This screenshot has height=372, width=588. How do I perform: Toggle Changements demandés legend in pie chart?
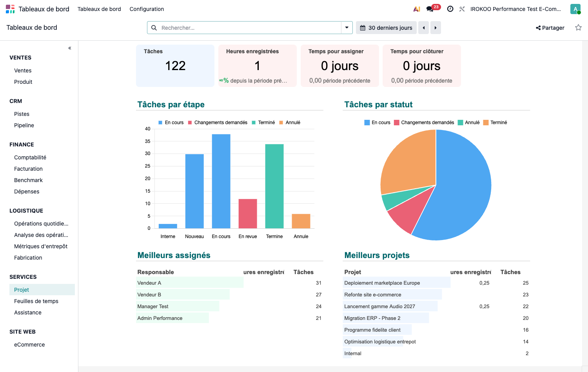coord(424,123)
